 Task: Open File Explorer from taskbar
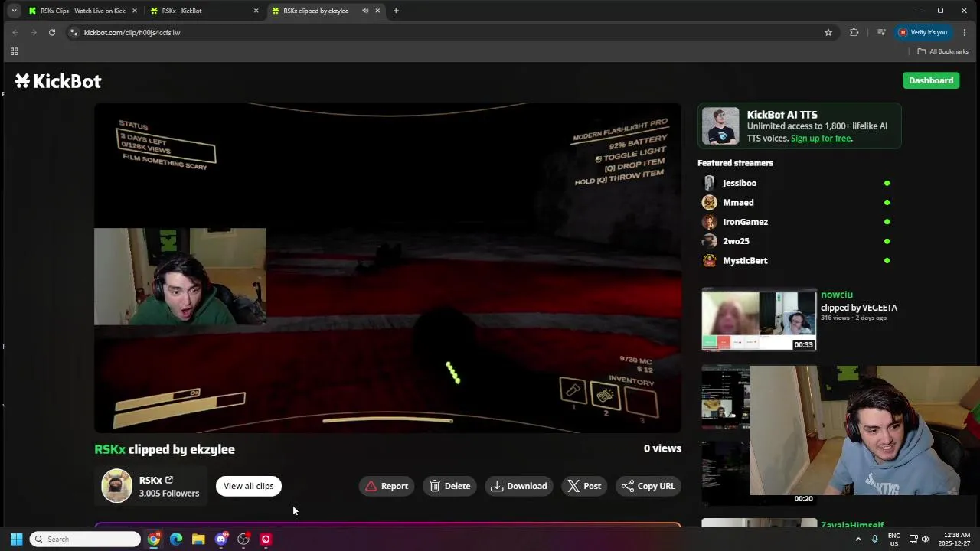[198, 540]
